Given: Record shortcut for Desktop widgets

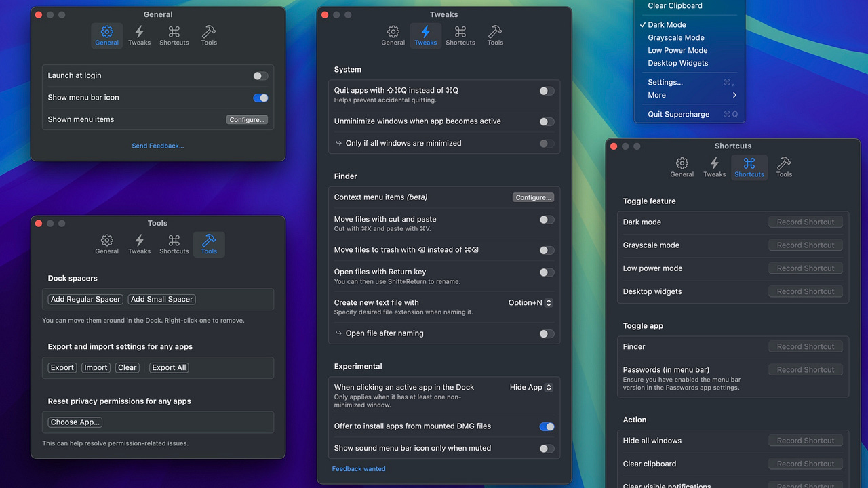Looking at the screenshot, I should 806,291.
